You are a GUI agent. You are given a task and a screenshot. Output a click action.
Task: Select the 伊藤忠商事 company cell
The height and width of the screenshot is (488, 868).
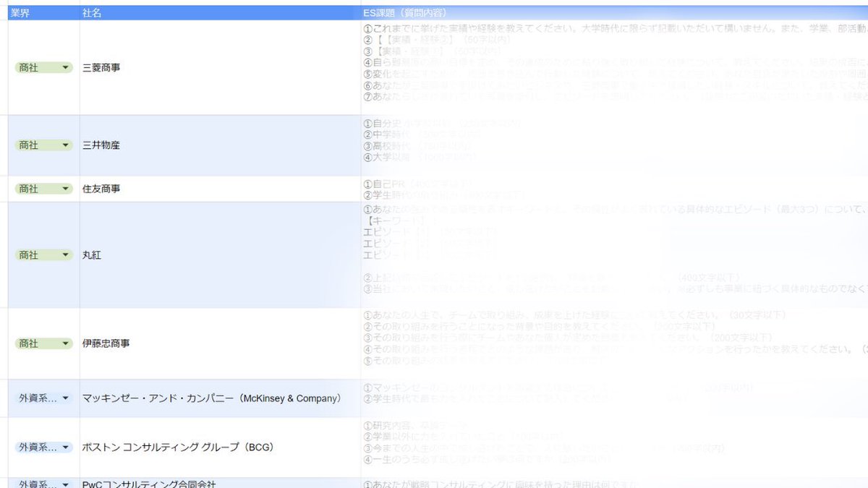point(221,343)
